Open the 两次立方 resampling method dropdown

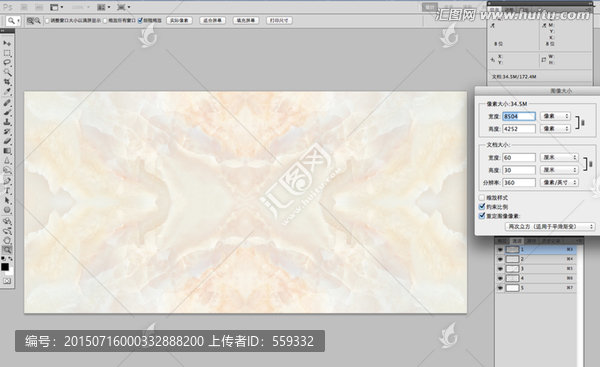point(550,227)
